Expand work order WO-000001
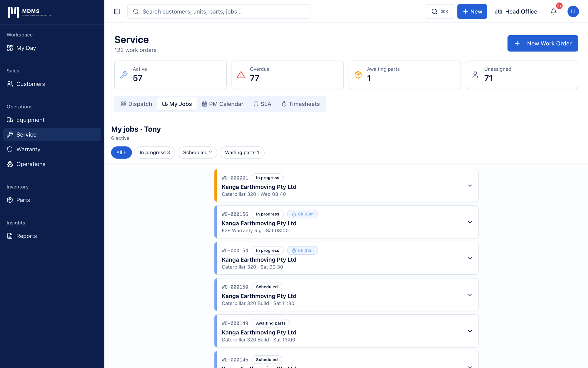This screenshot has width=588, height=368. (470, 186)
